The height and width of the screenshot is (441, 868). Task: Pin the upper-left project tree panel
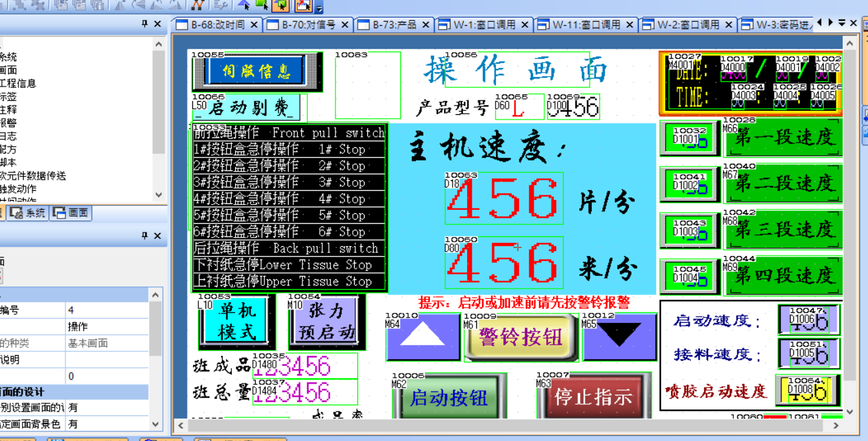pyautogui.click(x=145, y=24)
